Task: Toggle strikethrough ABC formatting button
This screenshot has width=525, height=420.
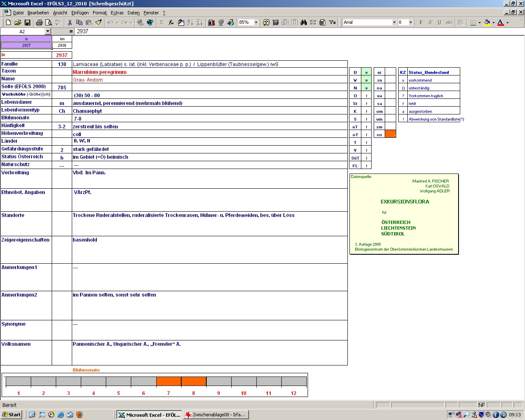Action: (450, 23)
